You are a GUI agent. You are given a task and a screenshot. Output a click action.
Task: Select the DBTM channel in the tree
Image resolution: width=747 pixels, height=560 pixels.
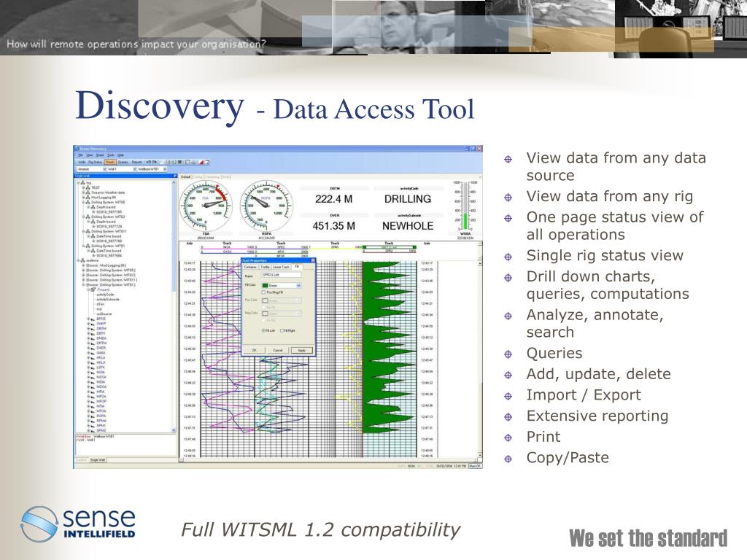[101, 328]
